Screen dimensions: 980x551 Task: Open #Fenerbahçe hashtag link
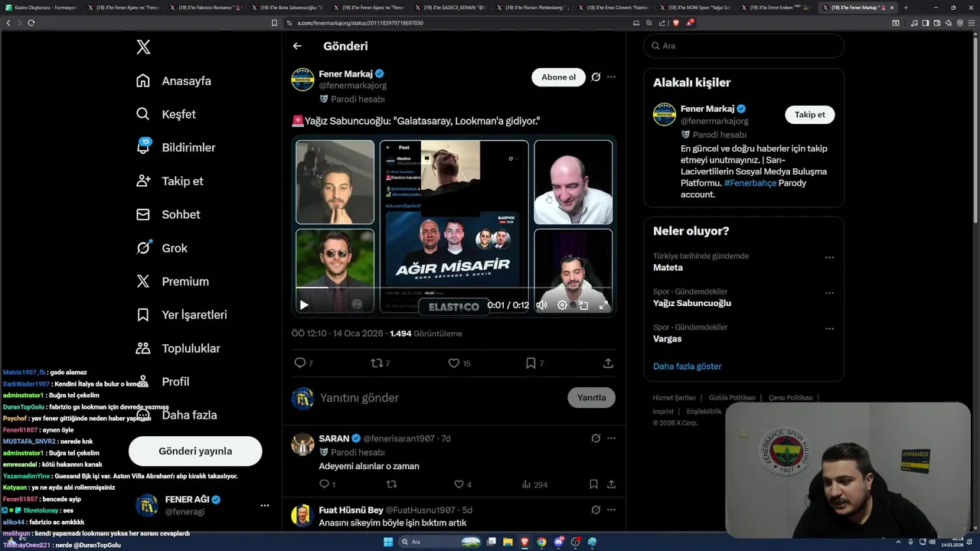tap(750, 184)
